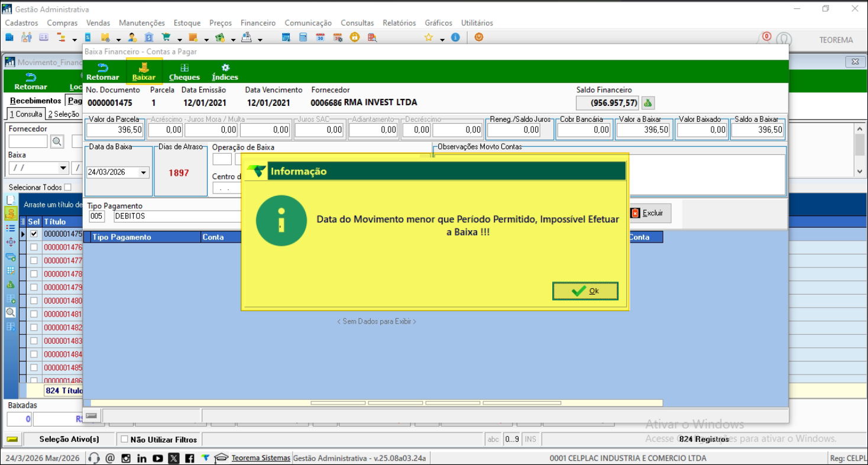Image resolution: width=868 pixels, height=465 pixels.
Task: Open the Índices gear tool
Action: coord(225,72)
